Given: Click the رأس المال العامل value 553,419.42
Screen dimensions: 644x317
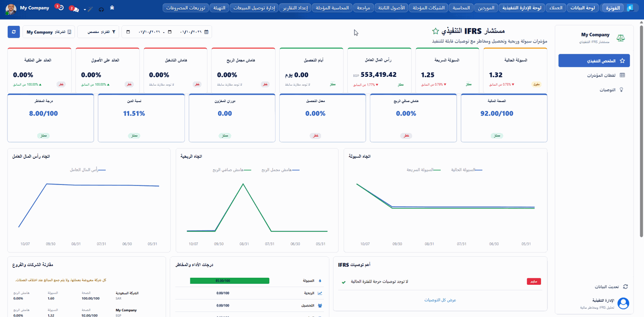Looking at the screenshot, I should click(379, 75).
